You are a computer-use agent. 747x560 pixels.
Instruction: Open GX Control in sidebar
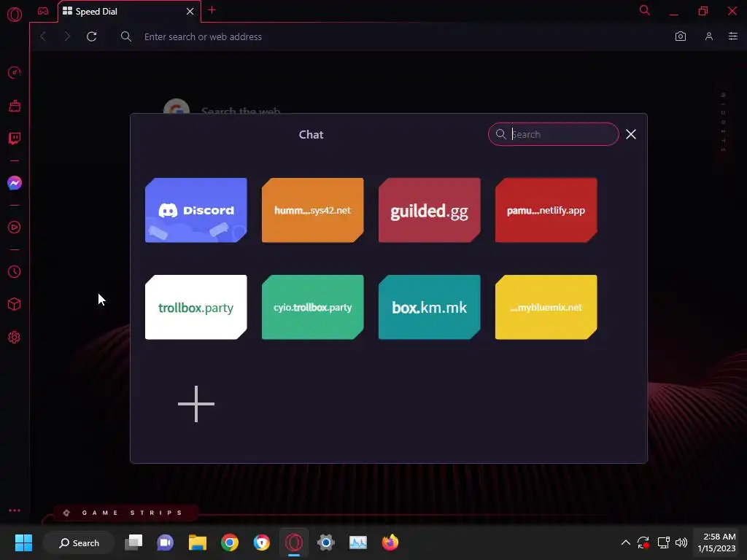tap(15, 72)
